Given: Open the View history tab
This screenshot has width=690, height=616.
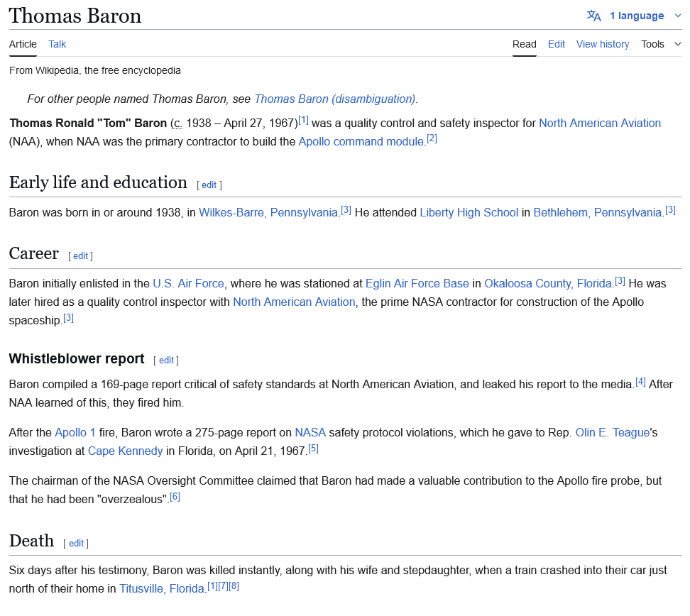Looking at the screenshot, I should coord(603,44).
